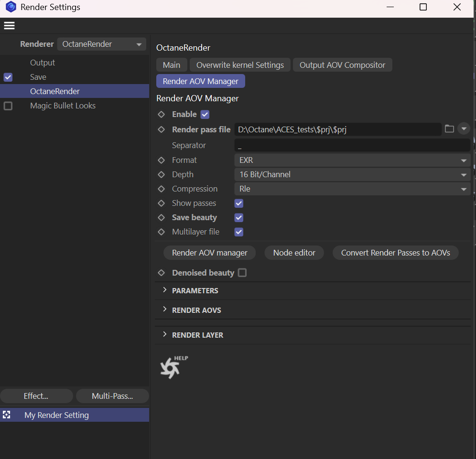The width and height of the screenshot is (476, 459).
Task: Switch to Output AOV Compositor tab
Action: pos(343,65)
